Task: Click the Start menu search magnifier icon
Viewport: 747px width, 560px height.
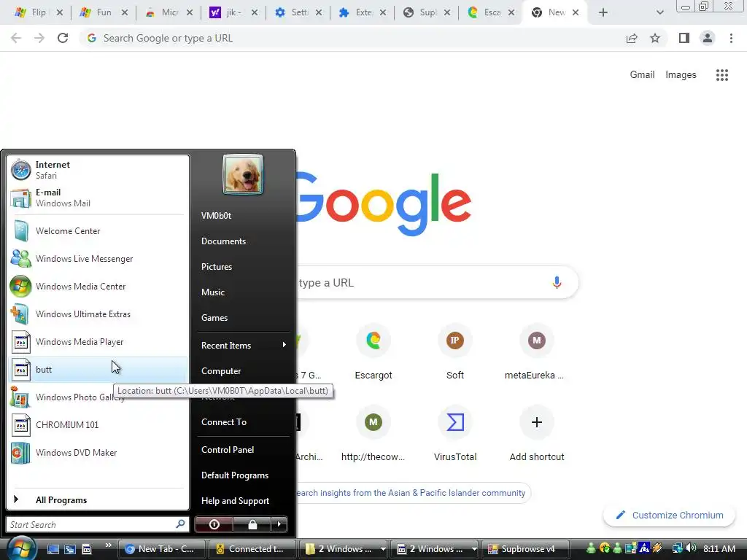Action: pyautogui.click(x=181, y=524)
